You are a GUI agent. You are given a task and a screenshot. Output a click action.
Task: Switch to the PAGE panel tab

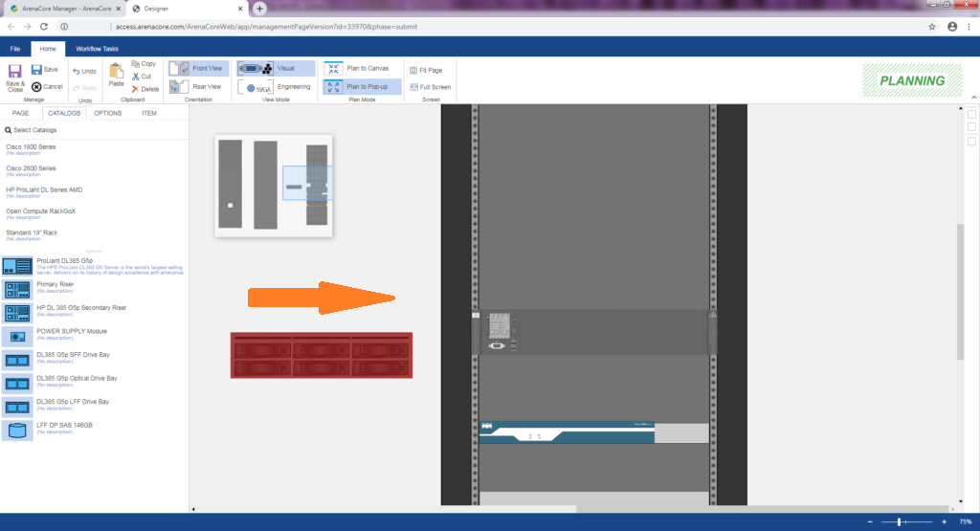[21, 113]
